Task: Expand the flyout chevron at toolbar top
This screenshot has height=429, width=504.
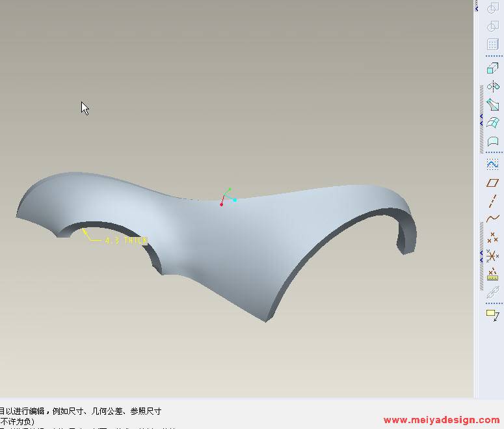Action: pos(477,9)
